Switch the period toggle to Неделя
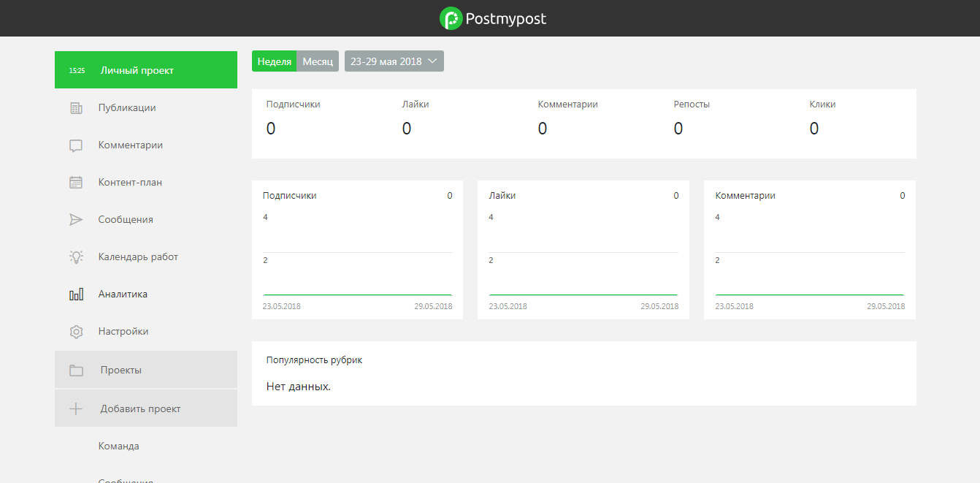 click(275, 61)
